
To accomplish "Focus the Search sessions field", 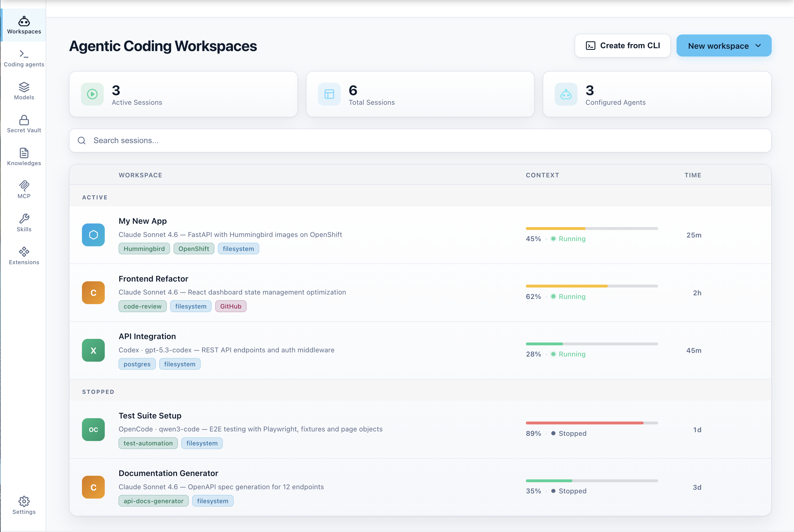I will point(420,141).
